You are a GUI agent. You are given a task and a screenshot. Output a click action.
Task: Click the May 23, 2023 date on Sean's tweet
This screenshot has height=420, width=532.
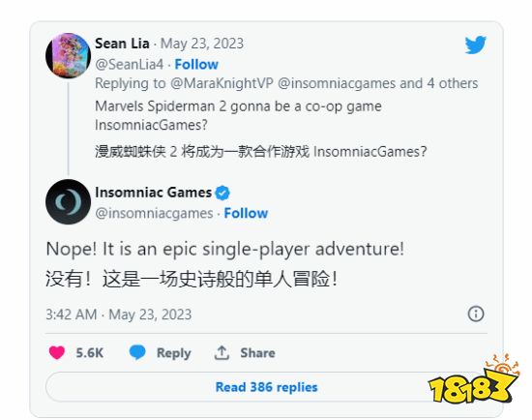pos(202,44)
